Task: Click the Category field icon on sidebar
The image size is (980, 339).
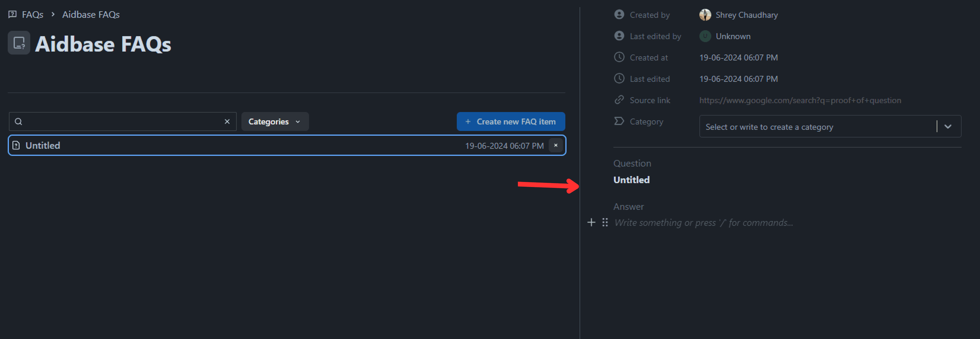Action: pyautogui.click(x=619, y=121)
